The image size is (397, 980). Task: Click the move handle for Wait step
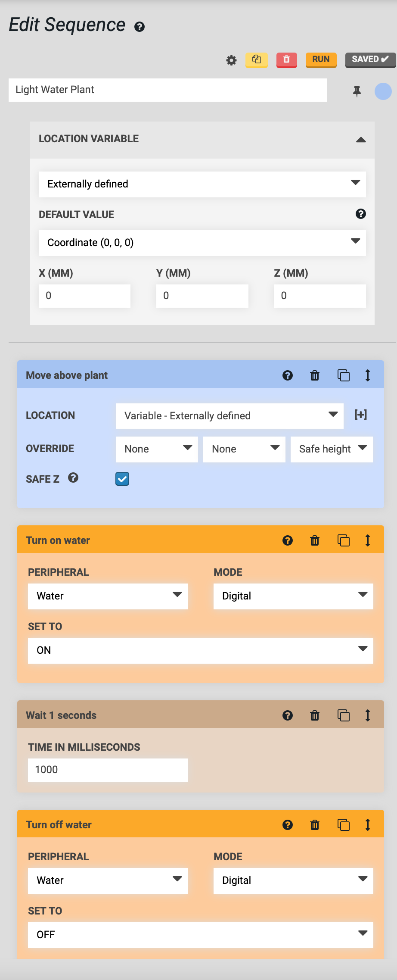368,715
